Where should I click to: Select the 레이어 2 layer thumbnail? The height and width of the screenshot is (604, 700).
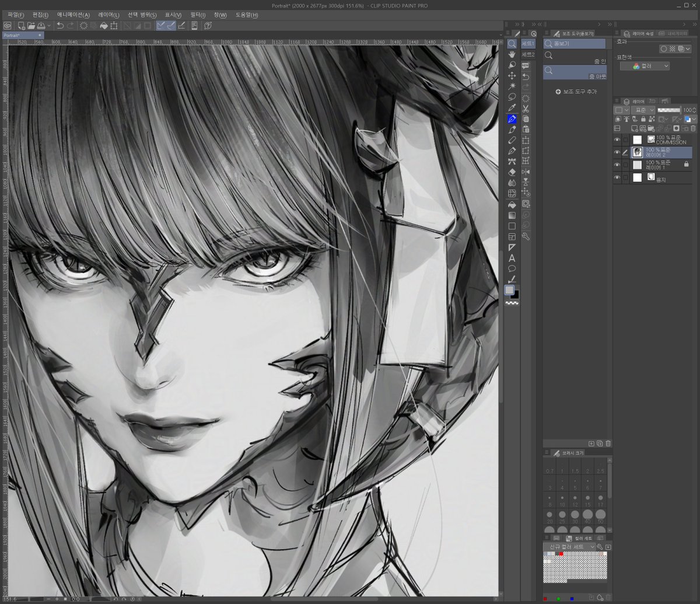(x=637, y=152)
